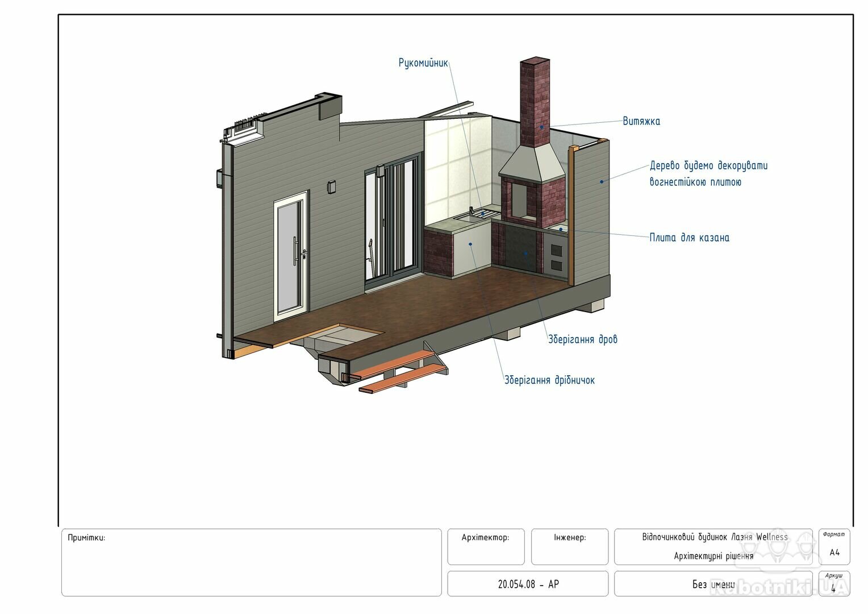This screenshot has width=868, height=614.
Task: Select the project code '20.054.08 - АР'
Action: pyautogui.click(x=528, y=584)
